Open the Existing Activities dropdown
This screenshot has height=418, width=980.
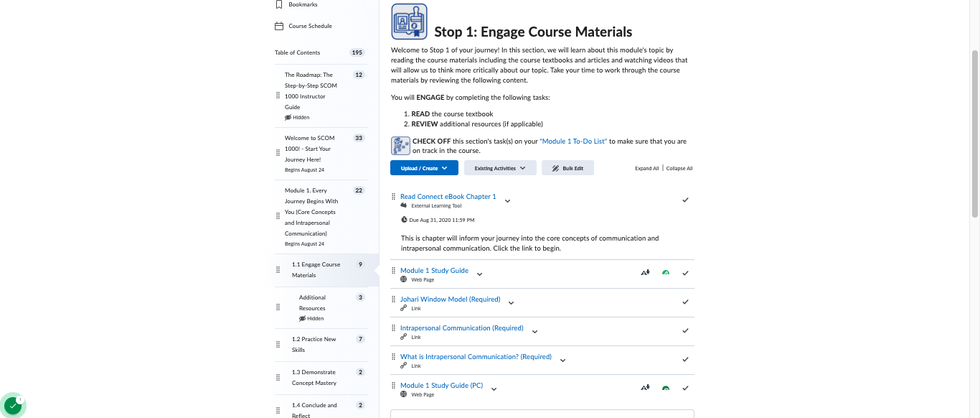500,168
